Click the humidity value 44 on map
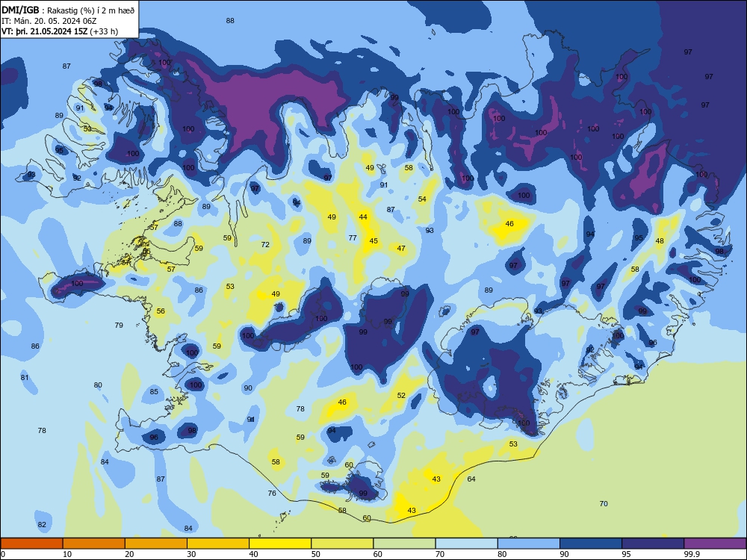Screen dimensions: 747x560 (363, 217)
